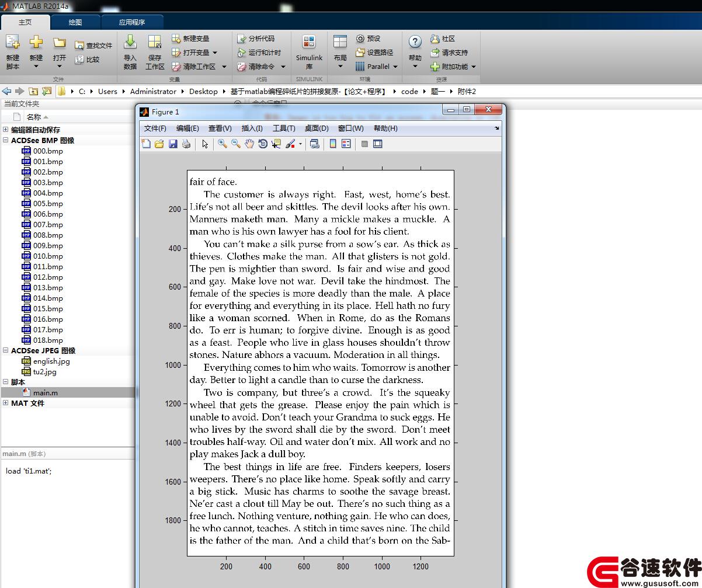Toggle the Rotate 3D tool
Screen dimensions: 702x588
click(263, 144)
